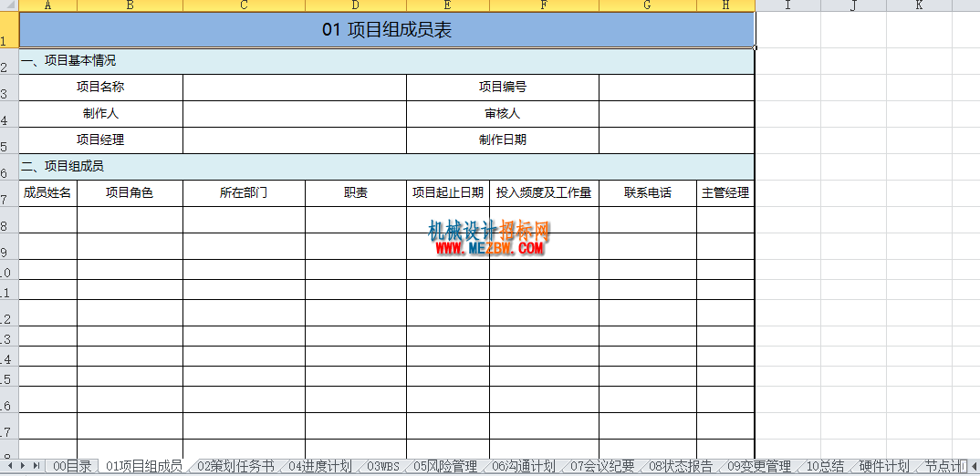Click the 投入频度及工作量 column heading cell
This screenshot has height=476, width=980.
point(545,193)
